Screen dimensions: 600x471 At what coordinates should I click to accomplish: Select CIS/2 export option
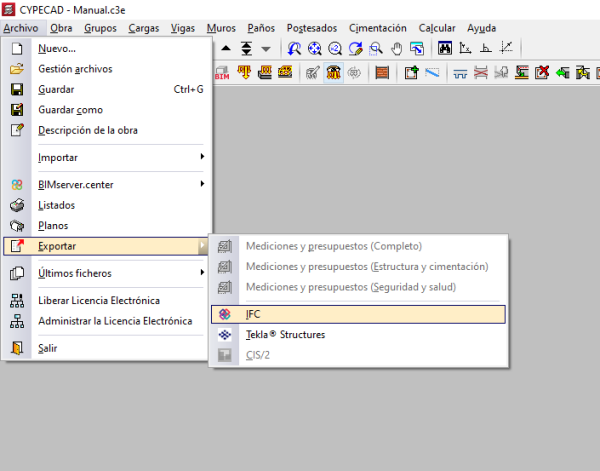click(x=358, y=355)
